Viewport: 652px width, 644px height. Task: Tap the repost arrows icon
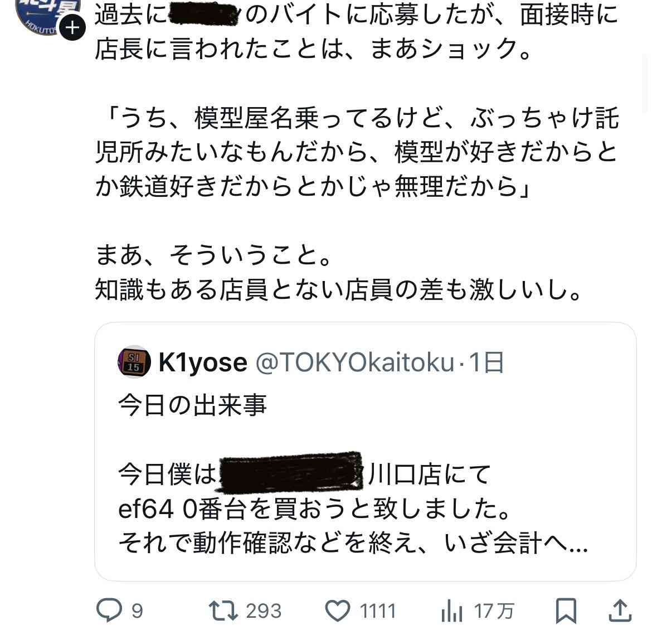click(x=222, y=611)
